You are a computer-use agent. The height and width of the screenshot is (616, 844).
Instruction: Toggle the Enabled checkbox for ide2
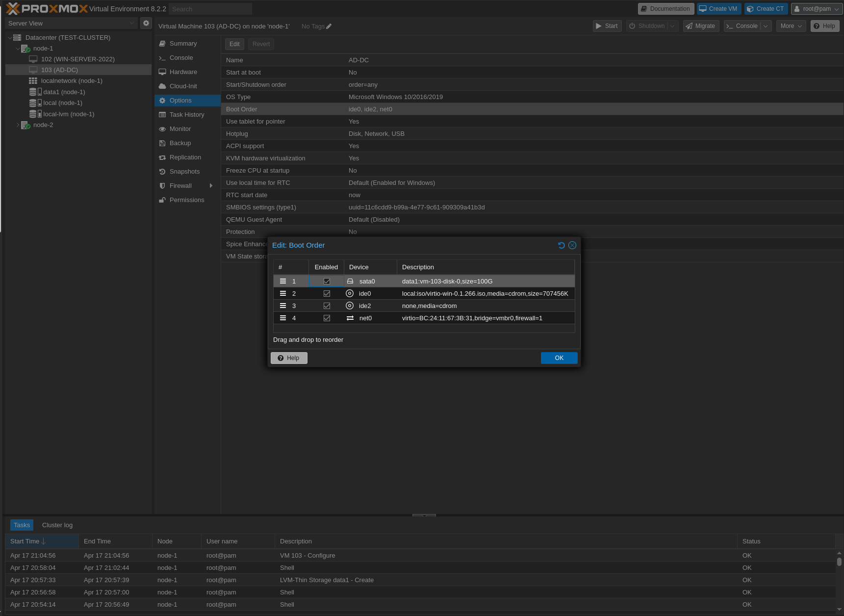coord(327,306)
